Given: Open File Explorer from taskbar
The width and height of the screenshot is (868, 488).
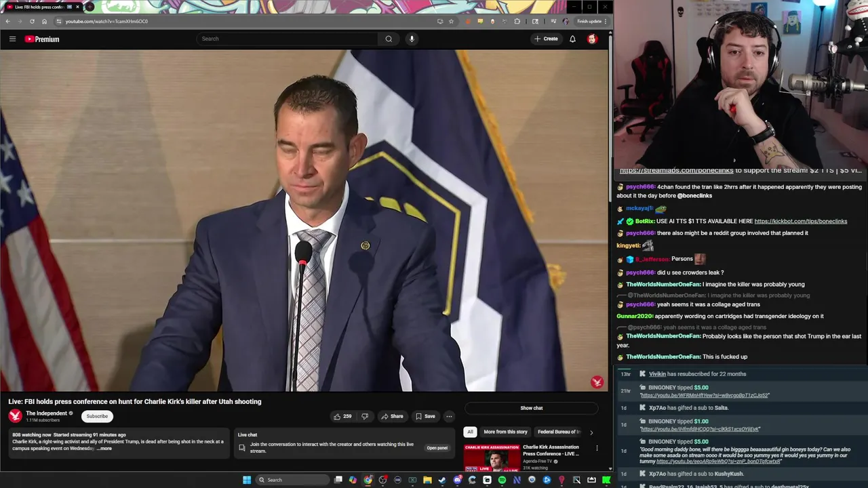Looking at the screenshot, I should (x=427, y=480).
